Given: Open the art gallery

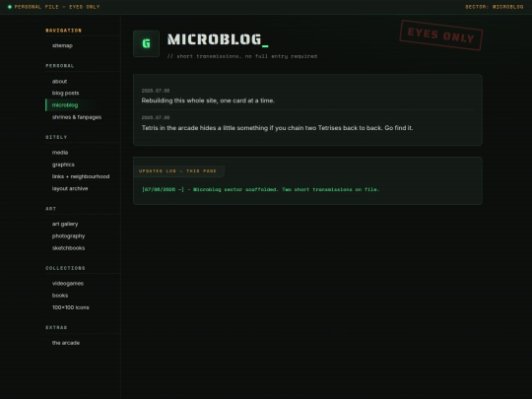Looking at the screenshot, I should 65,224.
